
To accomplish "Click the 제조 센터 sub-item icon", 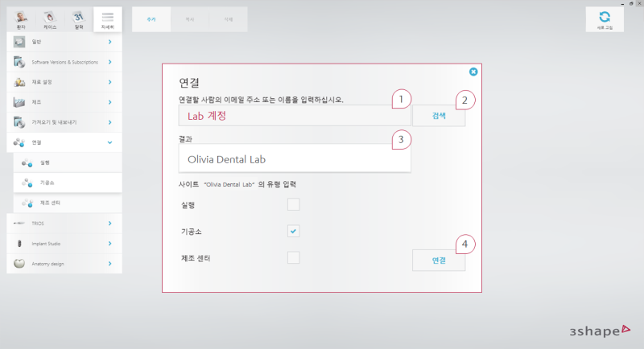I will click(27, 203).
